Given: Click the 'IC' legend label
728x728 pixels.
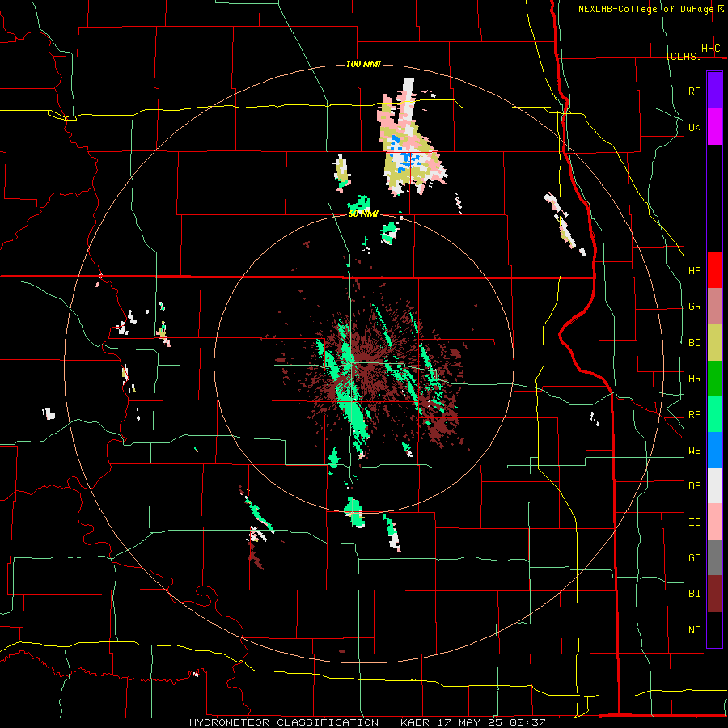Looking at the screenshot, I should [694, 523].
